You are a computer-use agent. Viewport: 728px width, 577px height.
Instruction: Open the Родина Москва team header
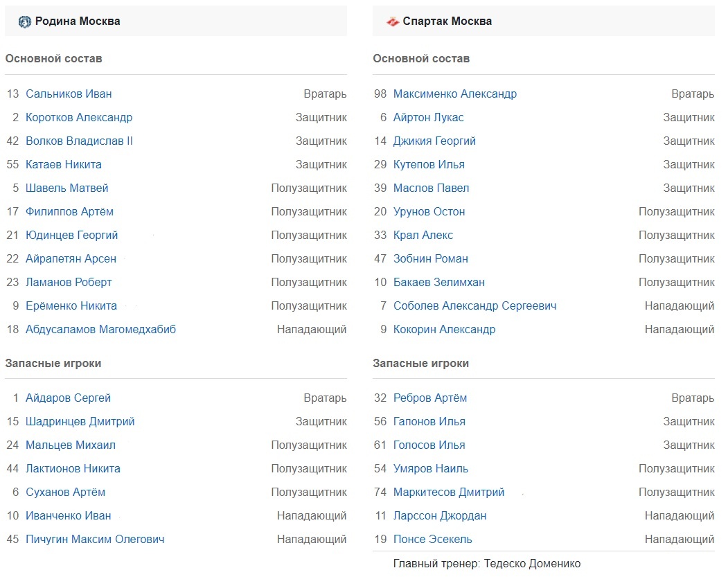pyautogui.click(x=78, y=21)
